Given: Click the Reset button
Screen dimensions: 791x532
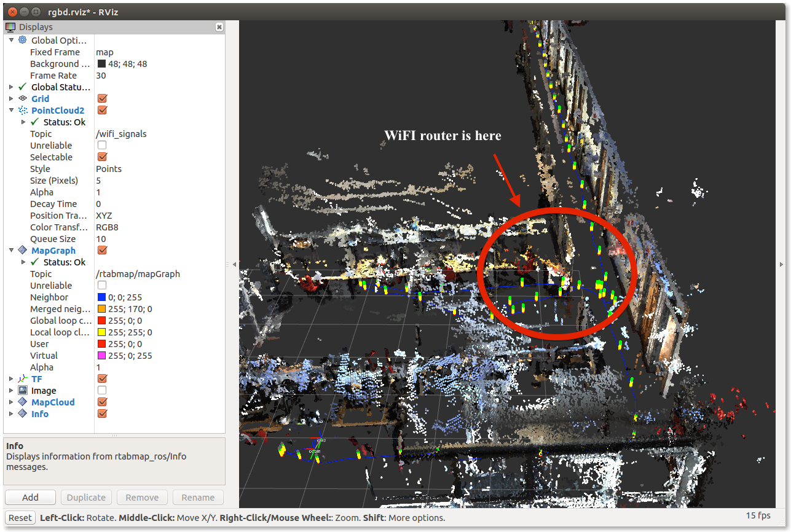Looking at the screenshot, I should 20,518.
